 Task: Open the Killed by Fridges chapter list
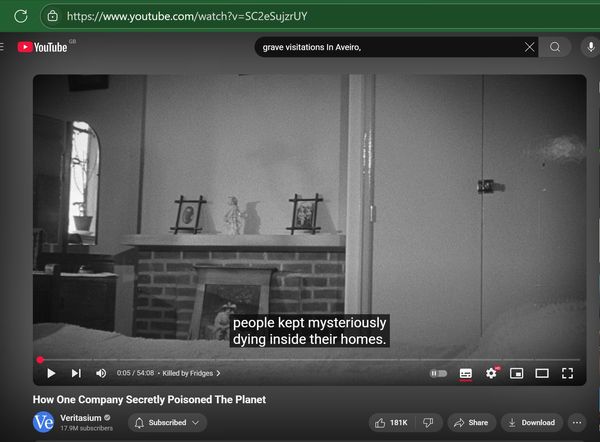tap(191, 373)
